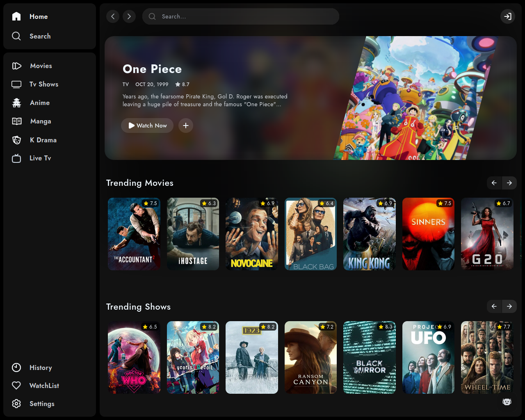Click the Trending Movies heading

(x=140, y=183)
